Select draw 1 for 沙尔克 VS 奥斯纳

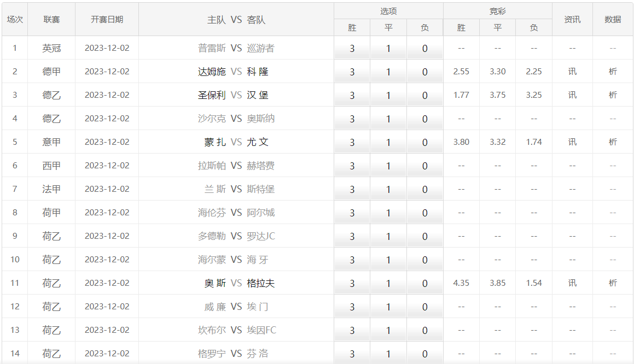(388, 119)
